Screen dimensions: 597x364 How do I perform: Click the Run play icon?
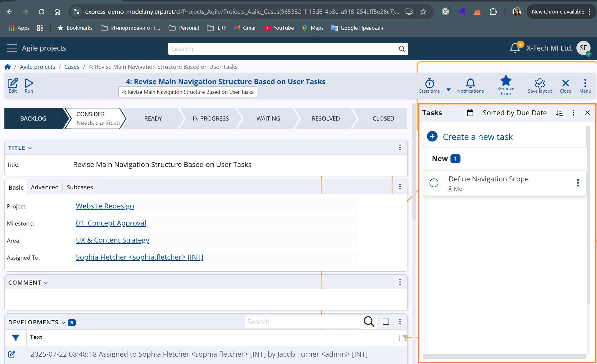(x=29, y=84)
